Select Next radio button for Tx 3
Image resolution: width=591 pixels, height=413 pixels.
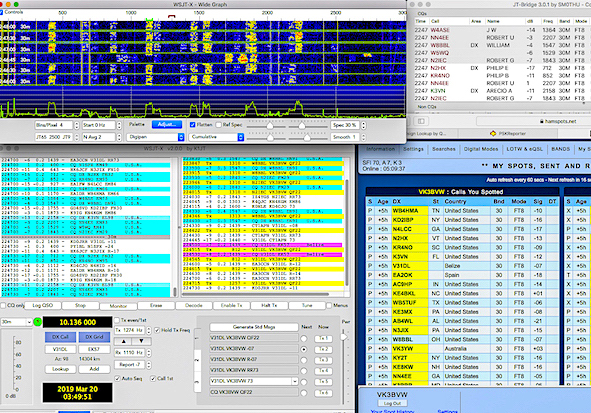tap(304, 360)
